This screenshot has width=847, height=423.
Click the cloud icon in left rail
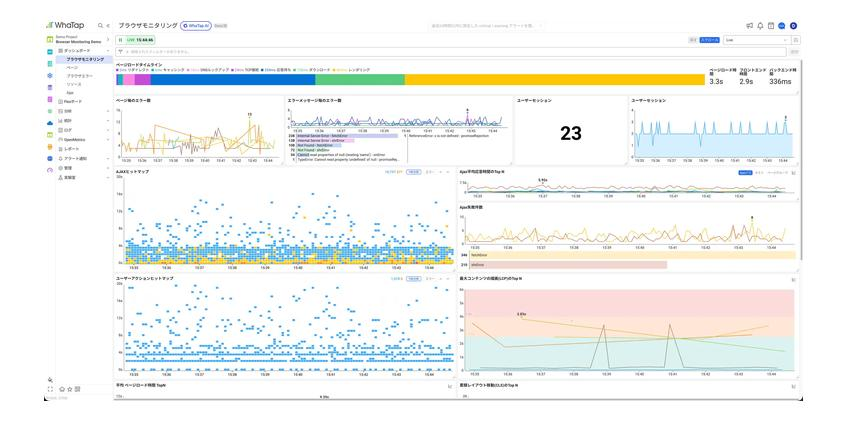[50, 123]
